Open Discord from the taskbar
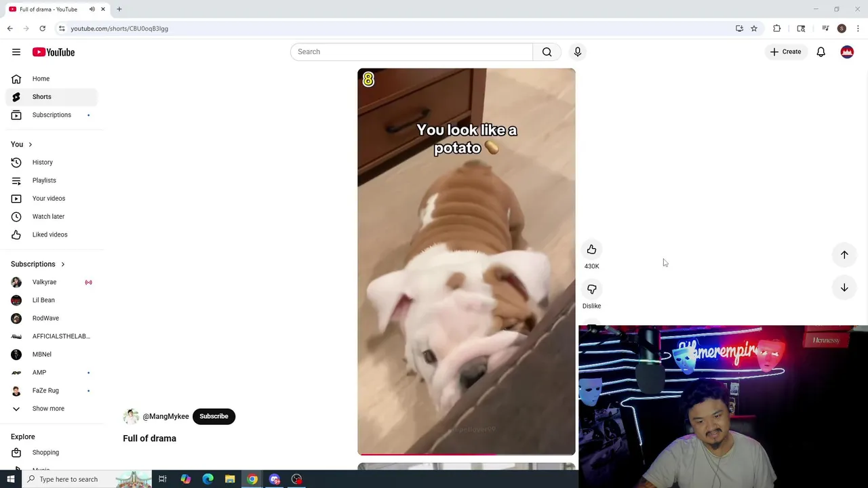Screen dimensions: 868x488 tap(275, 479)
